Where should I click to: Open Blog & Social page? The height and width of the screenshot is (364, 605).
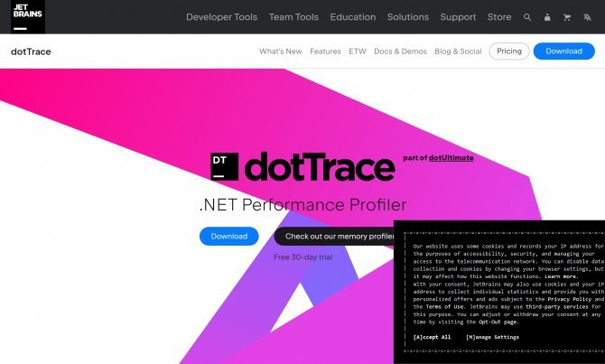coord(458,51)
